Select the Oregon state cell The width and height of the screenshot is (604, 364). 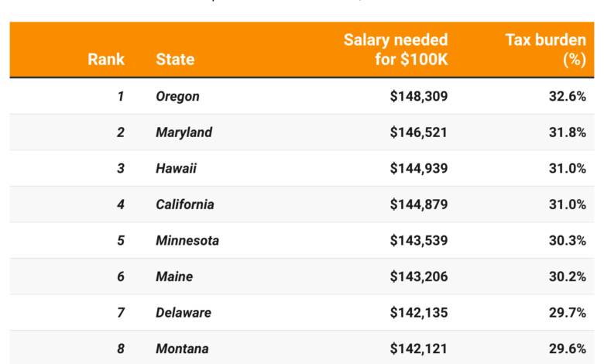(177, 97)
